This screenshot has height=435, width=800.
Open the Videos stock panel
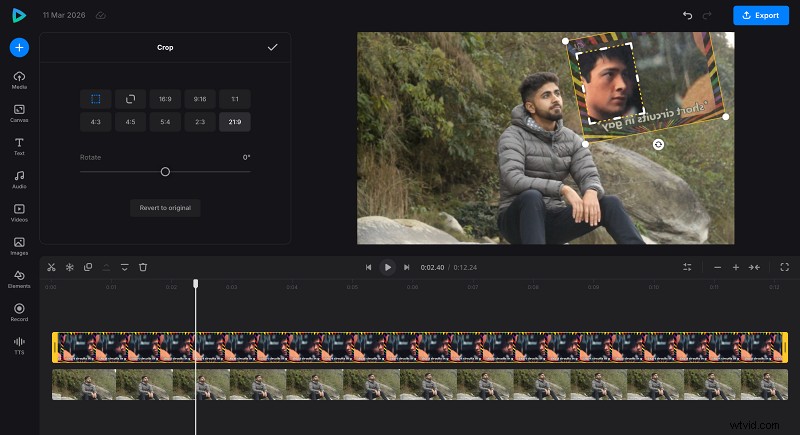coord(19,213)
